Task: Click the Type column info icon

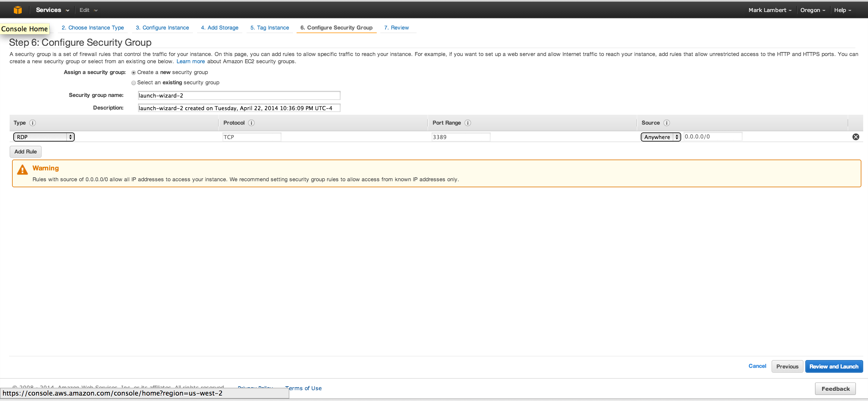Action: (33, 123)
